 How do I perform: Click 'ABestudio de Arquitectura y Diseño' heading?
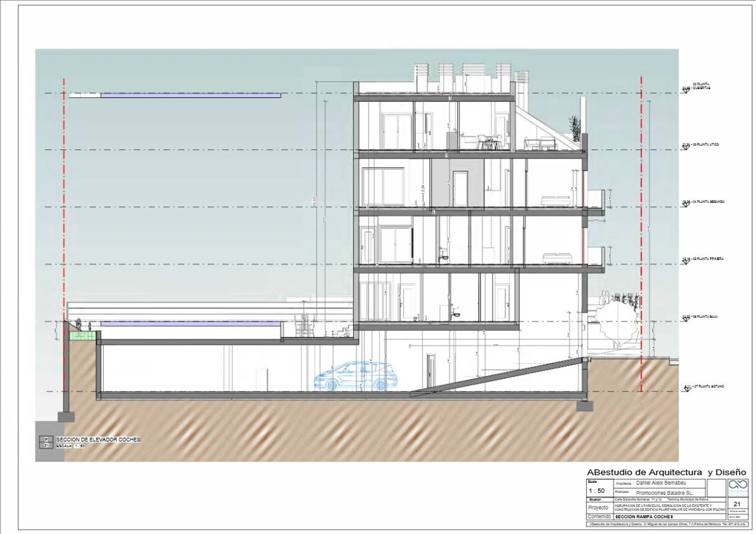[x=666, y=472]
